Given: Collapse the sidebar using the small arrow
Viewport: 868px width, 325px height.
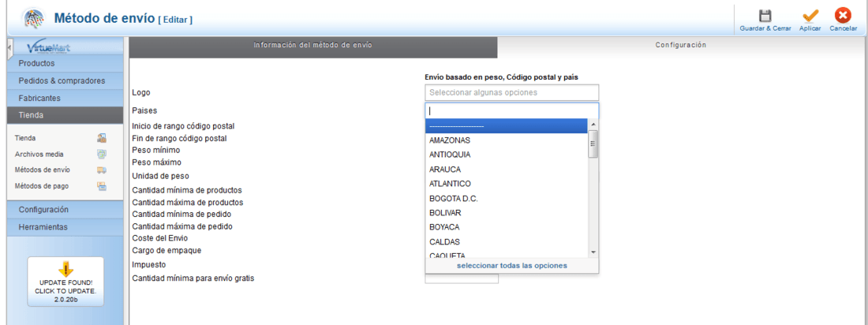Looking at the screenshot, I should pyautogui.click(x=9, y=48).
